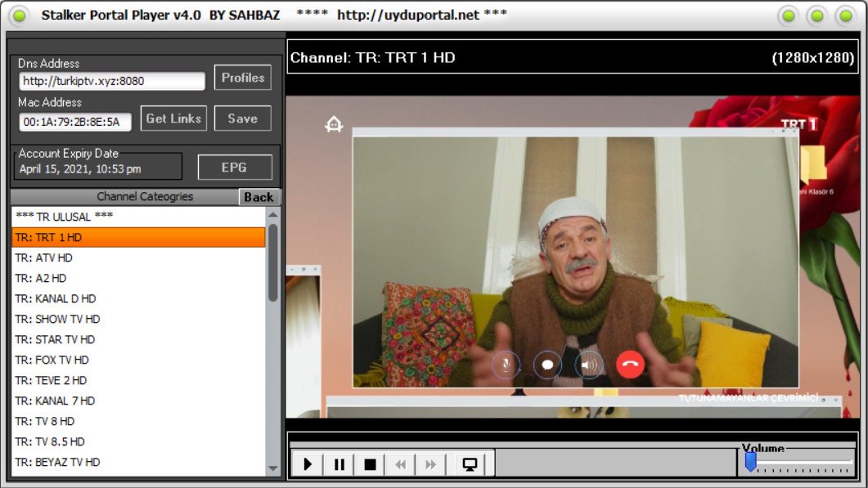Go Back to channel categories
868x488 pixels.
point(259,197)
